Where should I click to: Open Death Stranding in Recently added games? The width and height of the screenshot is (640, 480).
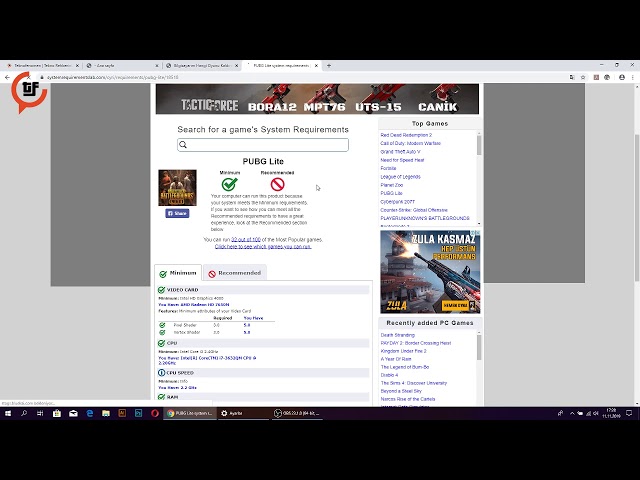(x=397, y=335)
